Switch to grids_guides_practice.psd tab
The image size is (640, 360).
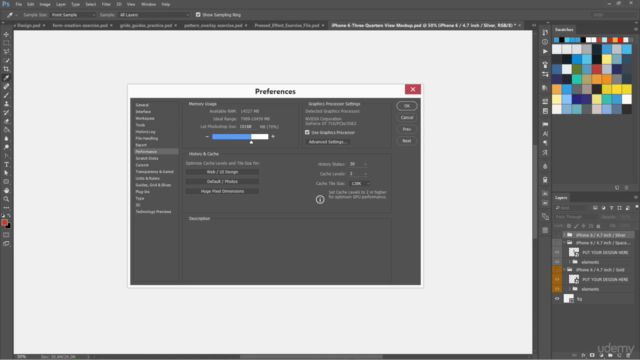pos(146,25)
